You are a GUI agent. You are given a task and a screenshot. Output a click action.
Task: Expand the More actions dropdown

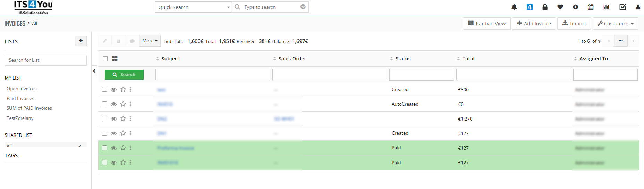tap(150, 41)
